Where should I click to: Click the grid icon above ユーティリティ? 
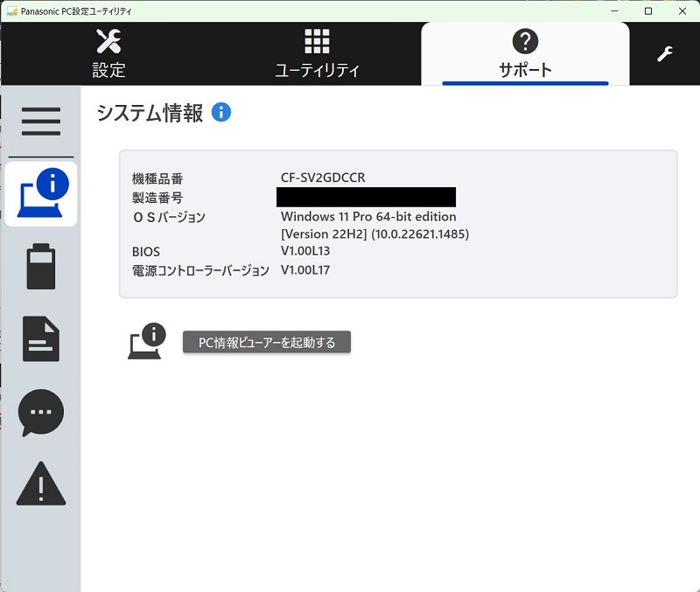click(317, 41)
